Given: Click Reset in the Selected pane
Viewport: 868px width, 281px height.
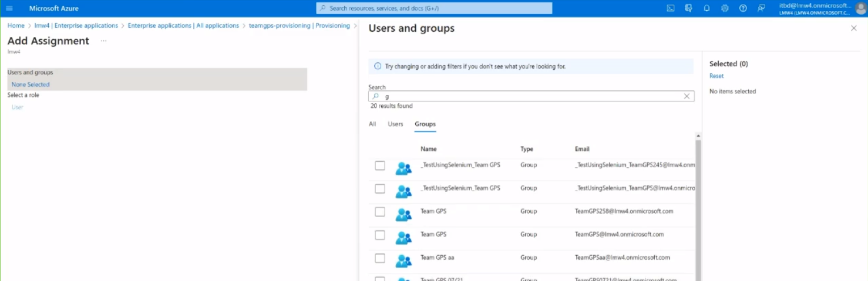Looking at the screenshot, I should pyautogui.click(x=716, y=76).
